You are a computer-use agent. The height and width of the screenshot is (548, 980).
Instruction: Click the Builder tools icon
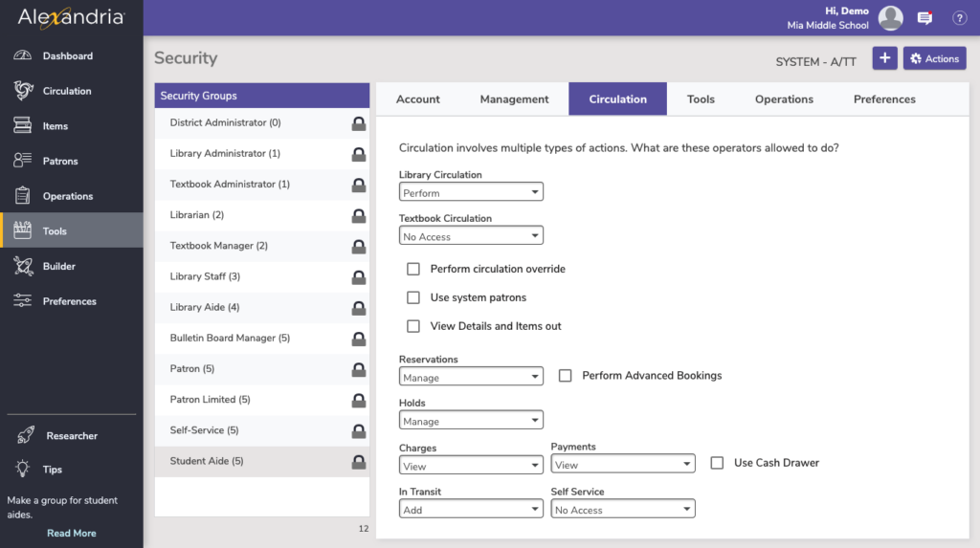[x=23, y=266]
